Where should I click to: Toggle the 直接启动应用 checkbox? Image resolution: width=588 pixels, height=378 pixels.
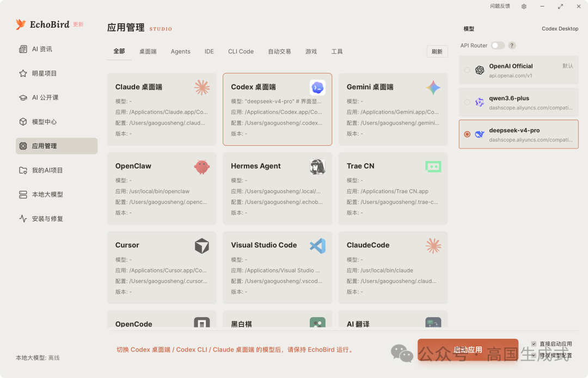(534, 344)
